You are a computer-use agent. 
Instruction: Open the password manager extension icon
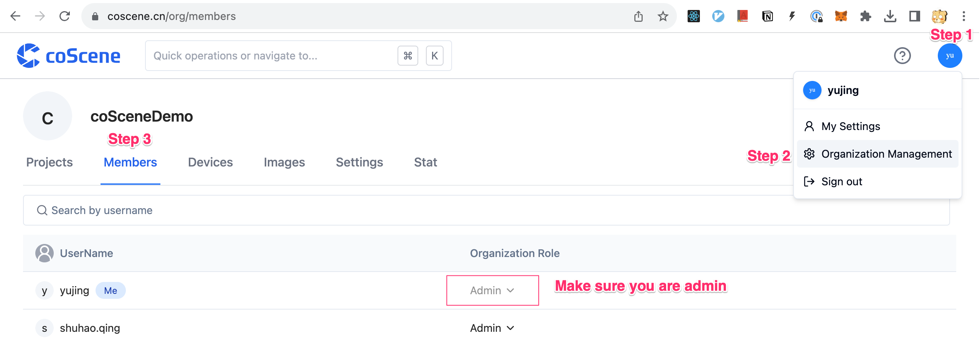point(817,16)
